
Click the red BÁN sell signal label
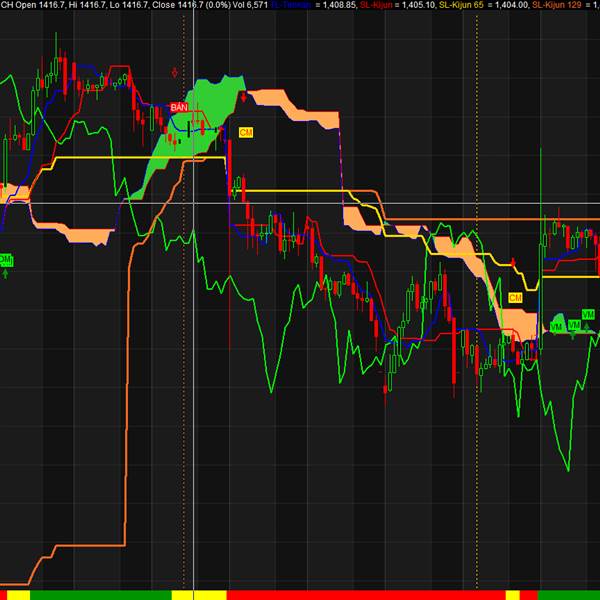[x=179, y=108]
